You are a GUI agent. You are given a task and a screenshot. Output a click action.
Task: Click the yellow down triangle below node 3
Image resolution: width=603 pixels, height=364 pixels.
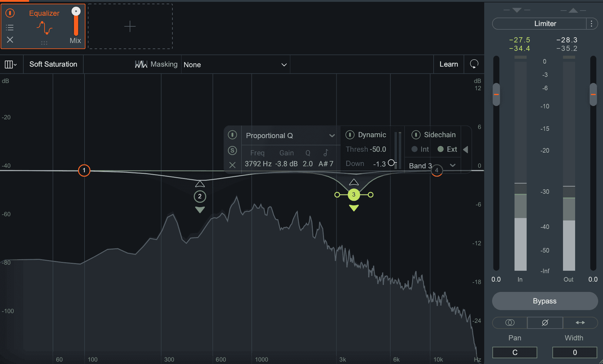[x=354, y=208]
